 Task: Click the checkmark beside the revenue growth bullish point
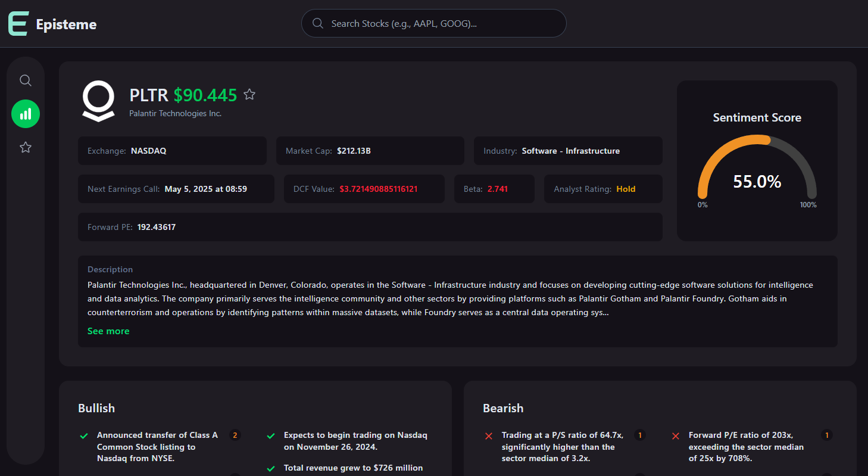(271, 468)
